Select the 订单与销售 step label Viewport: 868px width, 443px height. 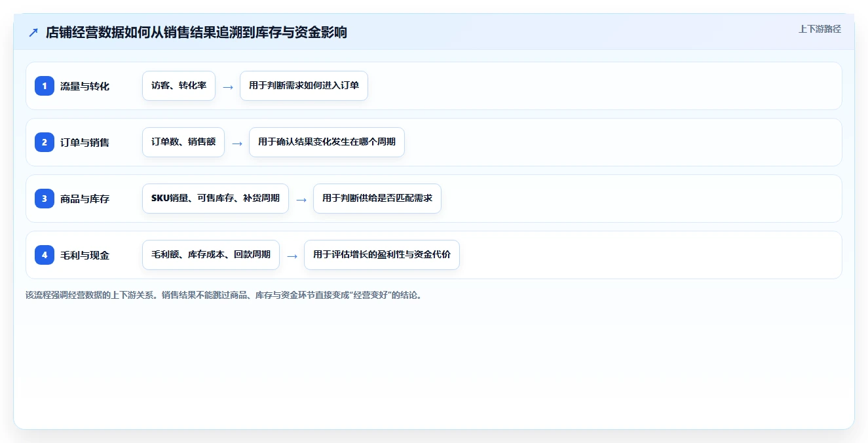pos(85,143)
